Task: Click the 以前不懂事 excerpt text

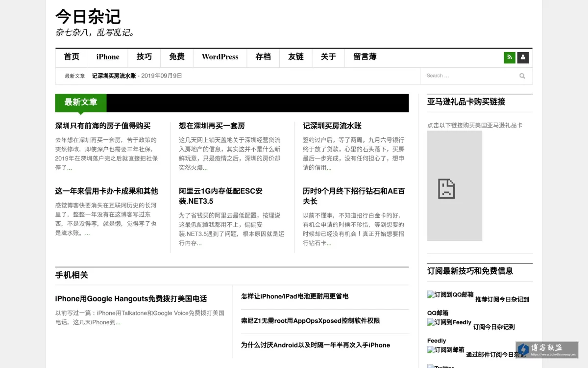Action: pos(354,229)
